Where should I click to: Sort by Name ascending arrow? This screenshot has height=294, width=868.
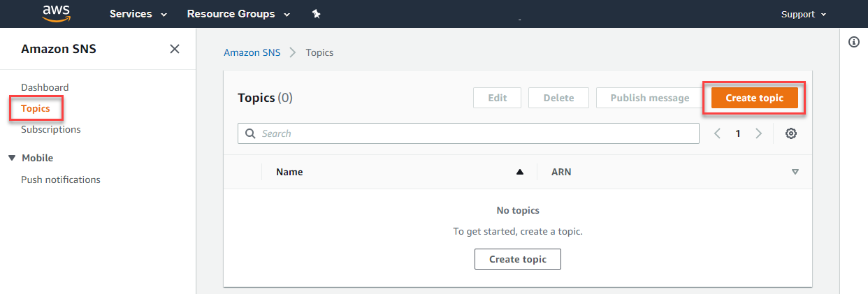[519, 172]
